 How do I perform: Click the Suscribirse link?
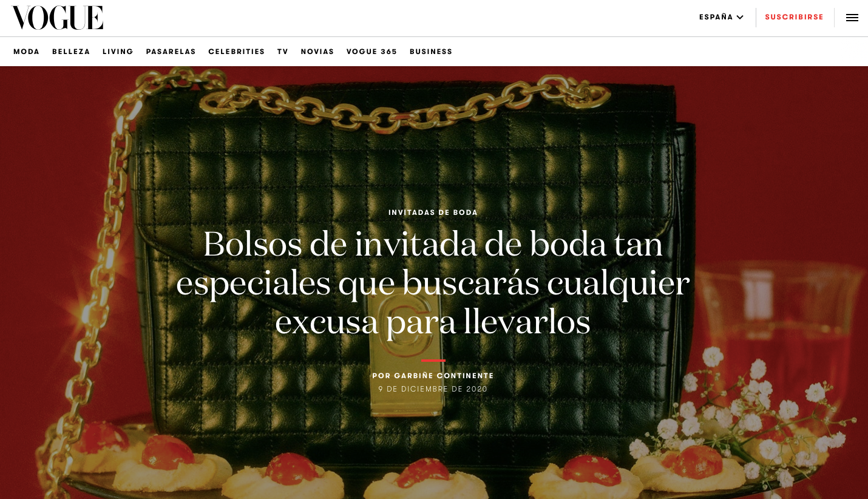794,17
